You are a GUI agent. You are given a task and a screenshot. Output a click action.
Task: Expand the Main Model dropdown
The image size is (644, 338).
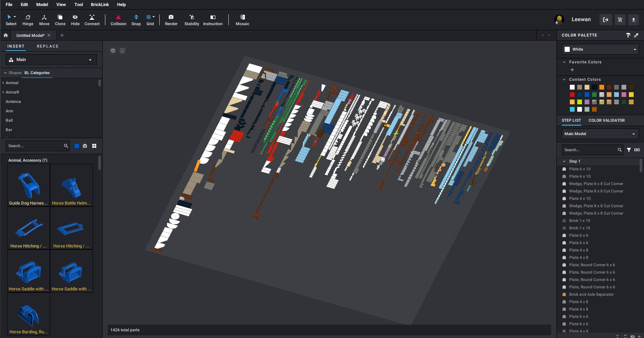click(600, 134)
